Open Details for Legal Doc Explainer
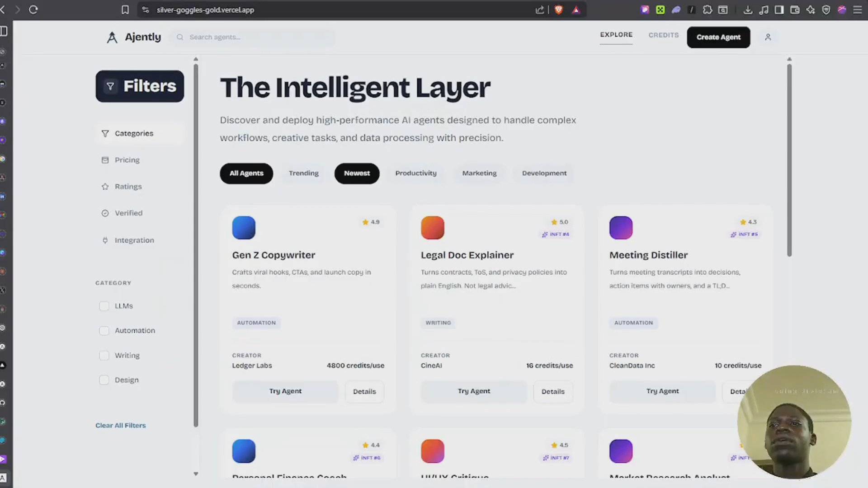The height and width of the screenshot is (488, 868). coord(553,392)
